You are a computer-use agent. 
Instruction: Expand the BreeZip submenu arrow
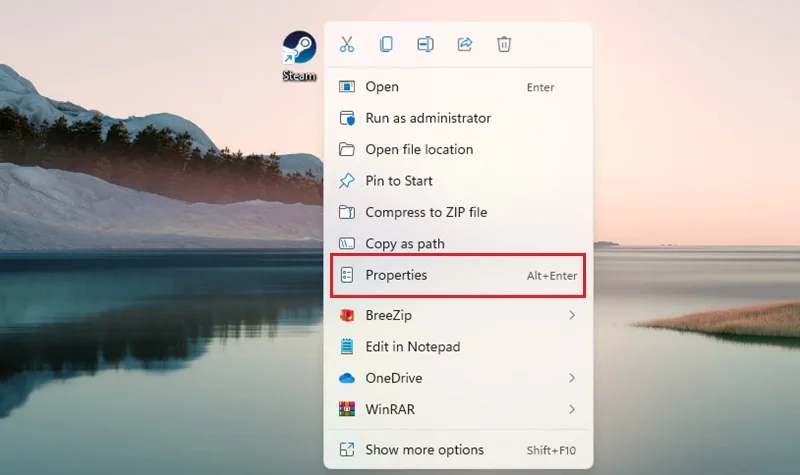pos(572,315)
